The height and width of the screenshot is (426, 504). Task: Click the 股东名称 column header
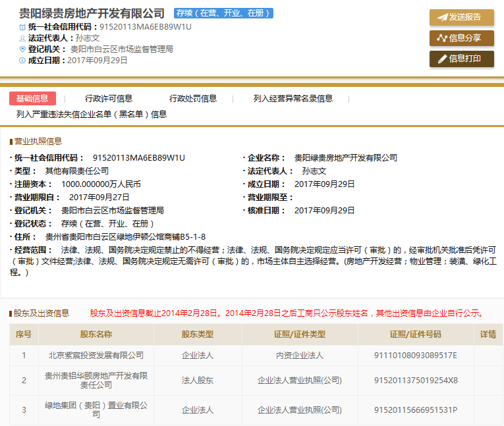96,334
